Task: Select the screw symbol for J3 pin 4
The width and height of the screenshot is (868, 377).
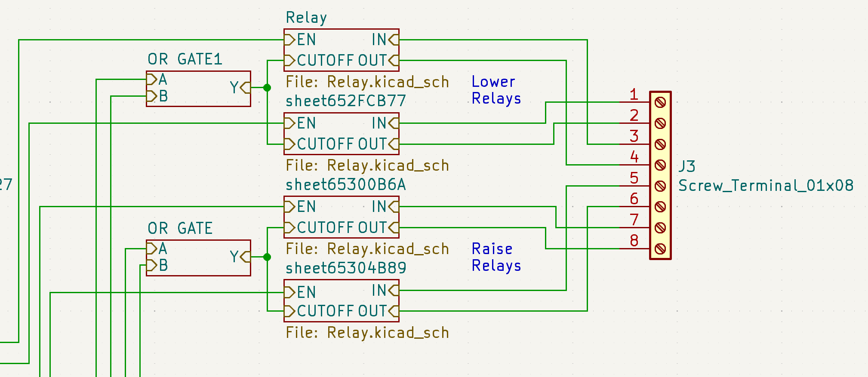Action: (x=660, y=165)
